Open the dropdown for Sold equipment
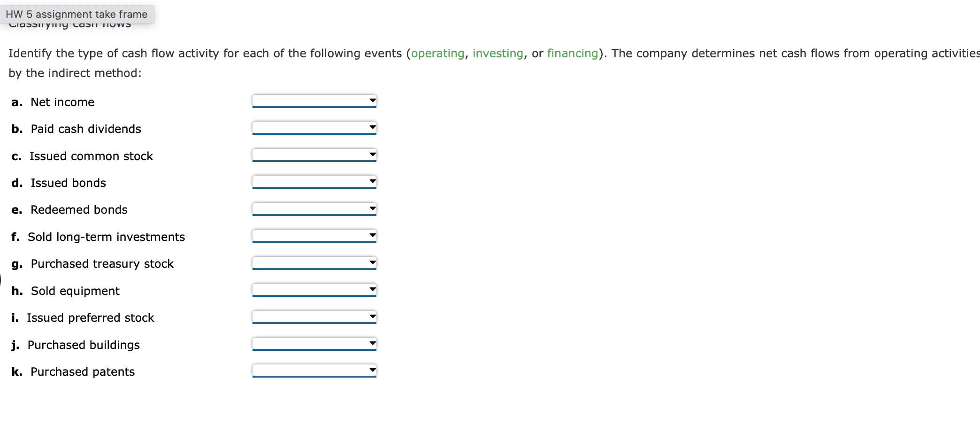Viewport: 980px width, 433px height. pyautogui.click(x=314, y=289)
